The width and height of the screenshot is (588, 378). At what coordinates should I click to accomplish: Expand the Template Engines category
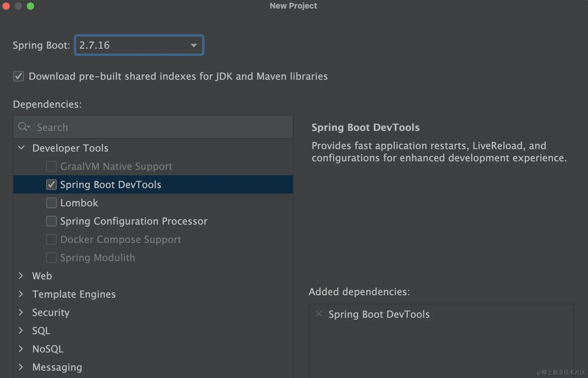pyautogui.click(x=21, y=294)
